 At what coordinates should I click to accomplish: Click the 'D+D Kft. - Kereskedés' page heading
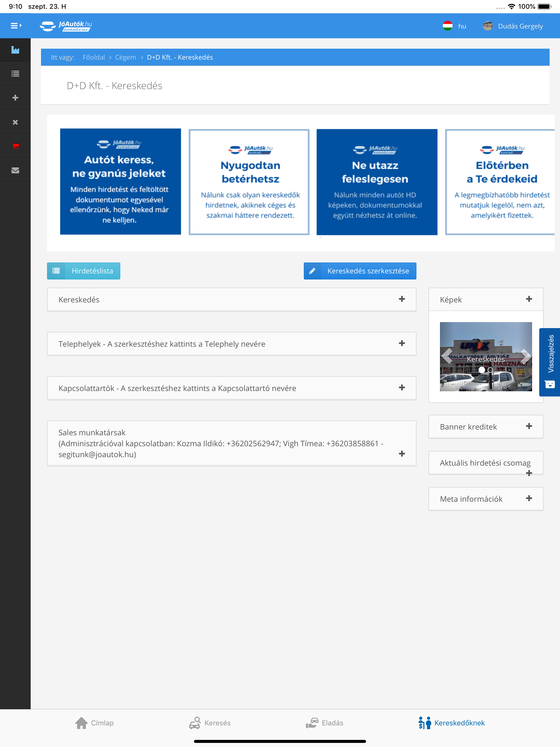115,86
